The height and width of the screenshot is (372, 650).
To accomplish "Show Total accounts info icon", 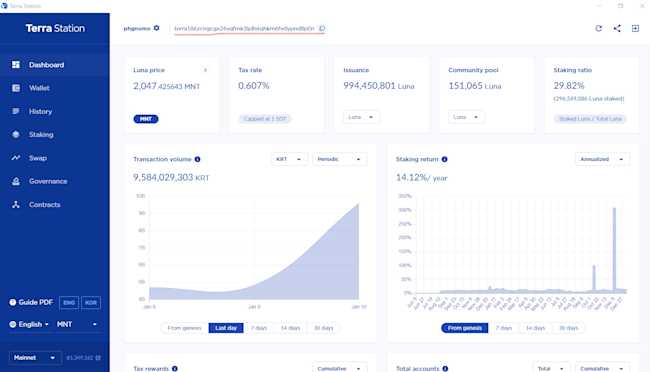I will (x=445, y=369).
